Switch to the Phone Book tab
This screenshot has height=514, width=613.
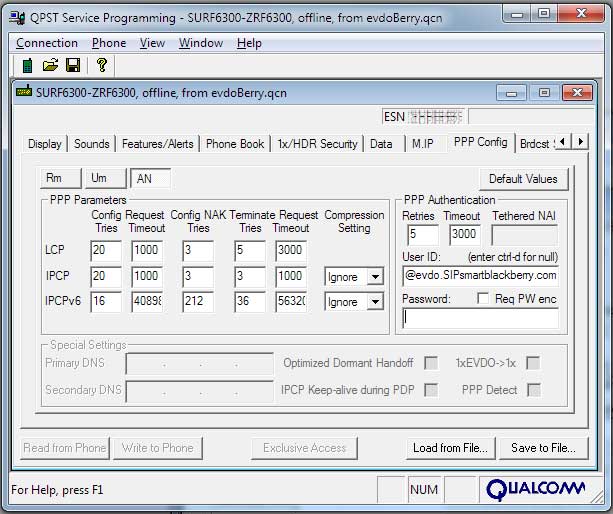click(x=235, y=144)
